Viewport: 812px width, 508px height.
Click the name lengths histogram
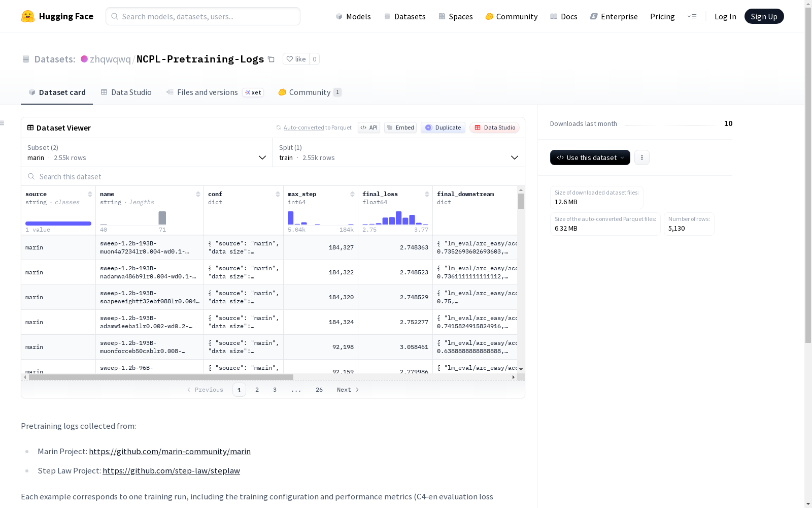pos(133,217)
